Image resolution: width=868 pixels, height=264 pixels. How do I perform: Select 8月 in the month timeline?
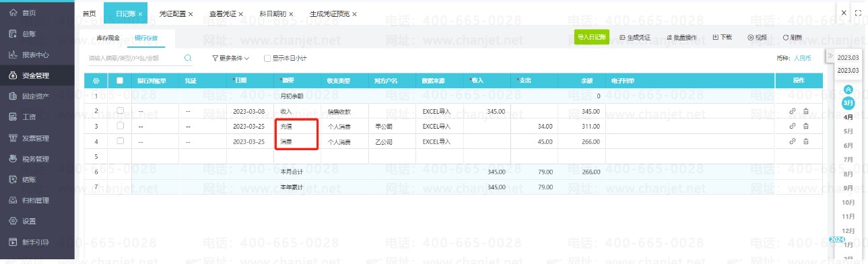point(848,174)
